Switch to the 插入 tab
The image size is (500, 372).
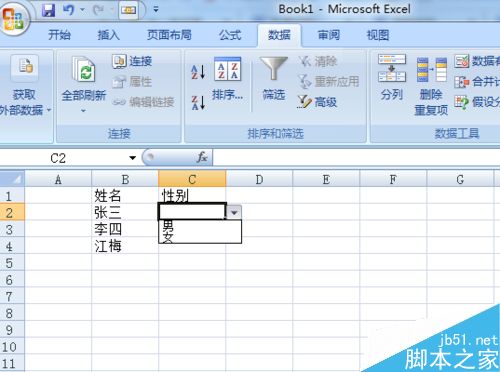pos(108,35)
